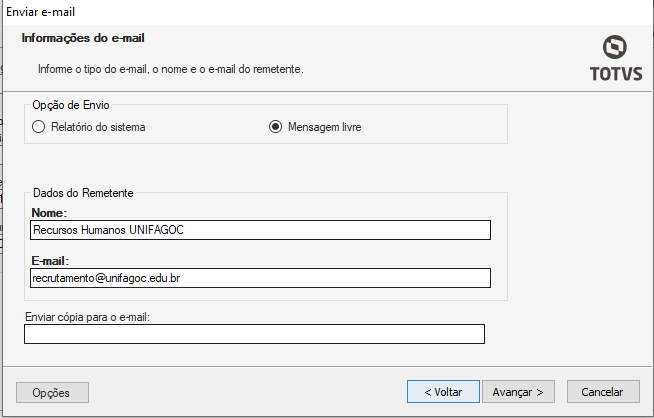The height and width of the screenshot is (418, 654).
Task: Click into the sender E-mail field
Action: (x=260, y=278)
